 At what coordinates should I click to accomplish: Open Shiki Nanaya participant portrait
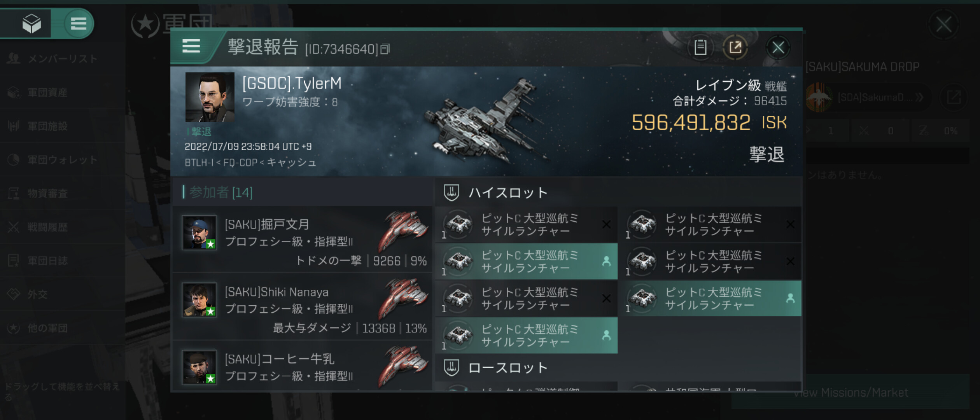click(199, 299)
